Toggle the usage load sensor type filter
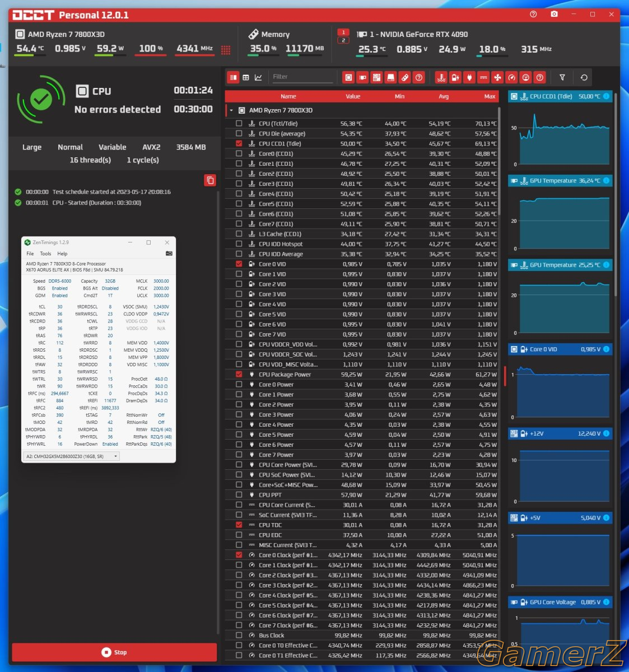 click(x=525, y=77)
